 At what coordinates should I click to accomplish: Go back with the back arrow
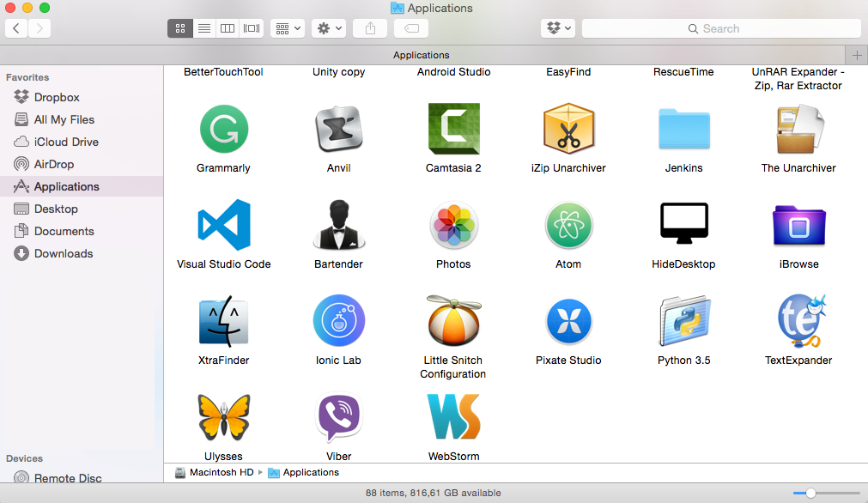[x=16, y=28]
